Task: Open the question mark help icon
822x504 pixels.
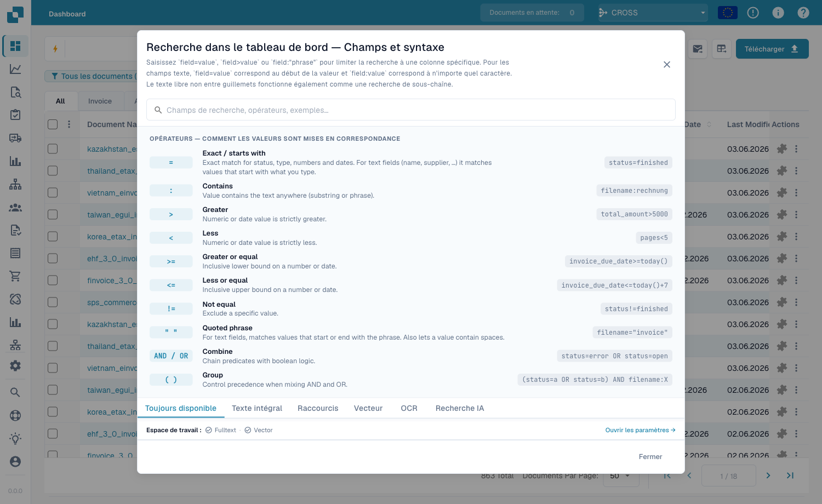Action: point(803,13)
